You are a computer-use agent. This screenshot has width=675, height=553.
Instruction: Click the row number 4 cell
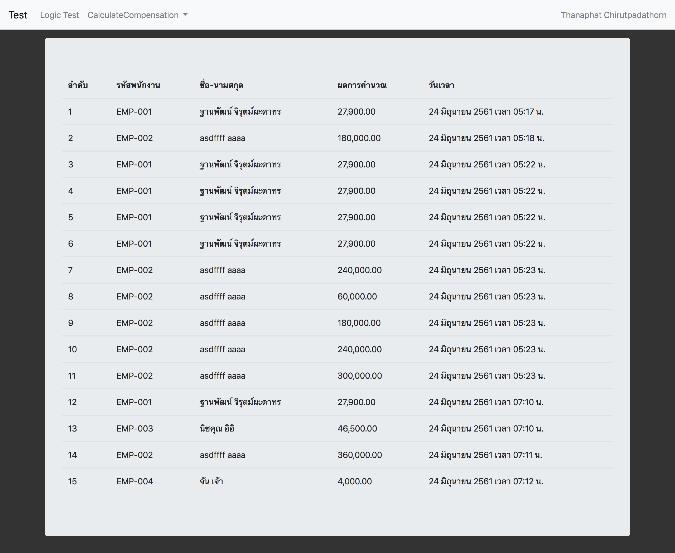(71, 191)
